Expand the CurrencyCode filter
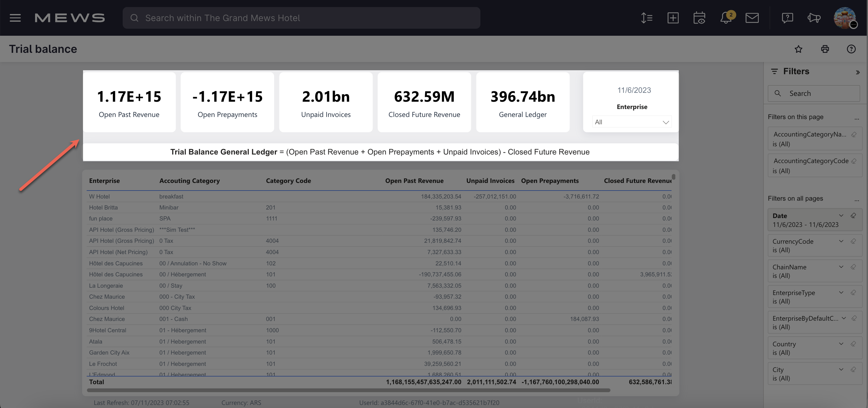868x408 pixels. (841, 241)
